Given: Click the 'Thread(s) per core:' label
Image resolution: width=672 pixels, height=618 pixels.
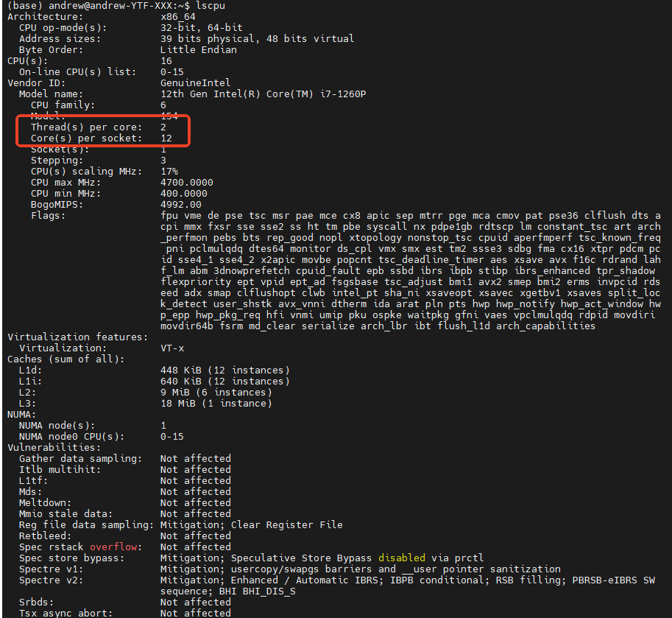Looking at the screenshot, I should 86,127.
